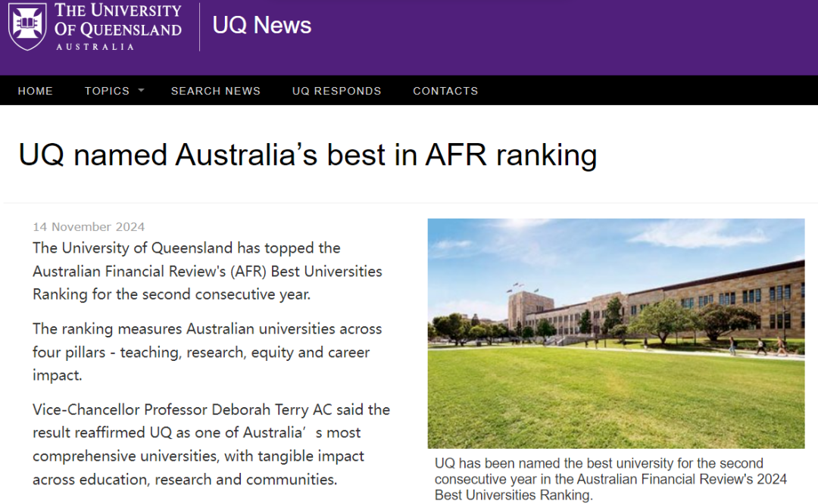Image resolution: width=818 pixels, height=504 pixels.
Task: Click the sandstone tower in the photo
Action: coord(525,312)
